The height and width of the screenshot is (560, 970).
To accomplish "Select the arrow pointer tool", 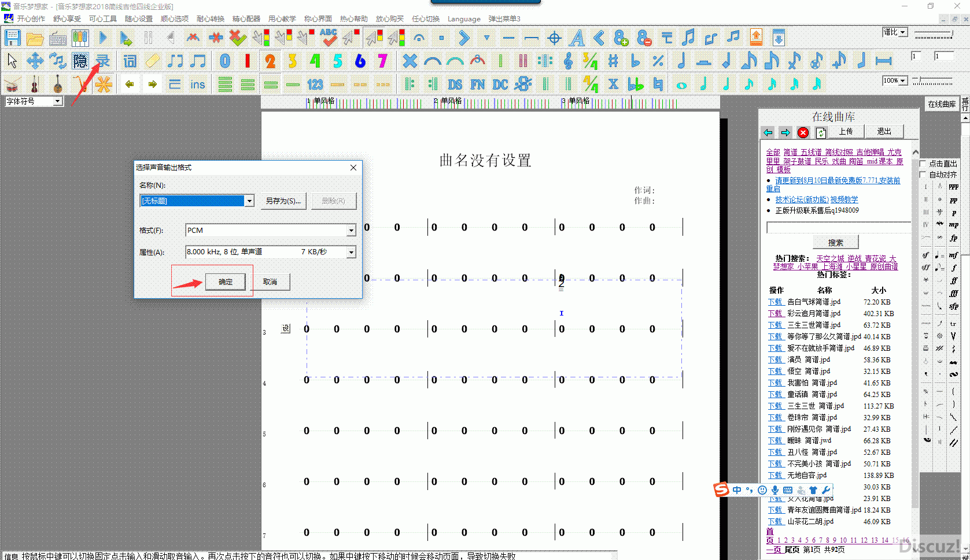I will tap(12, 61).
